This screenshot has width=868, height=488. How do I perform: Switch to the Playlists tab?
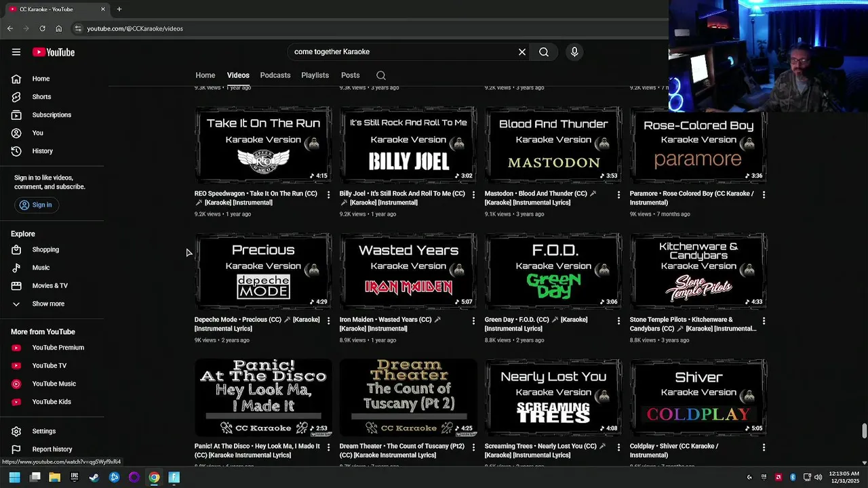pyautogui.click(x=315, y=75)
